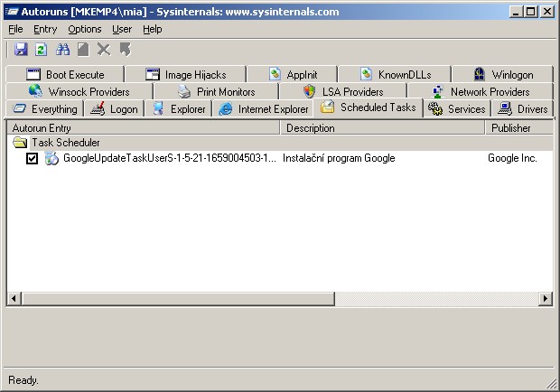Screen dimensions: 560x392
Task: Click the Task Scheduler folder icon
Action: (20, 143)
